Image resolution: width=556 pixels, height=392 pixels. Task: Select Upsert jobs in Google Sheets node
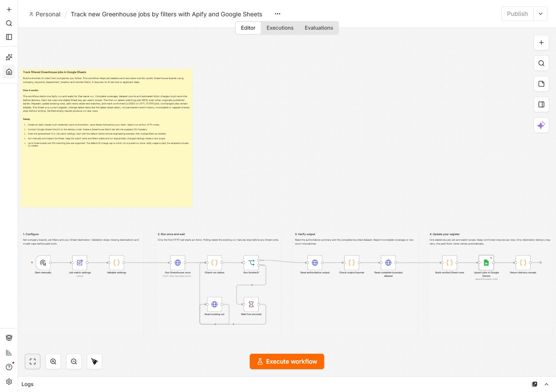[486, 262]
